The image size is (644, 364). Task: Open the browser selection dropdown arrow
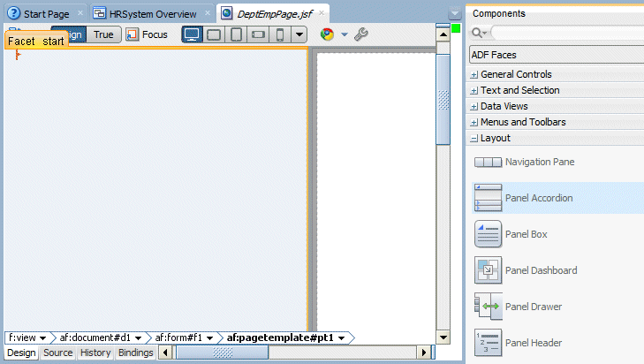345,34
